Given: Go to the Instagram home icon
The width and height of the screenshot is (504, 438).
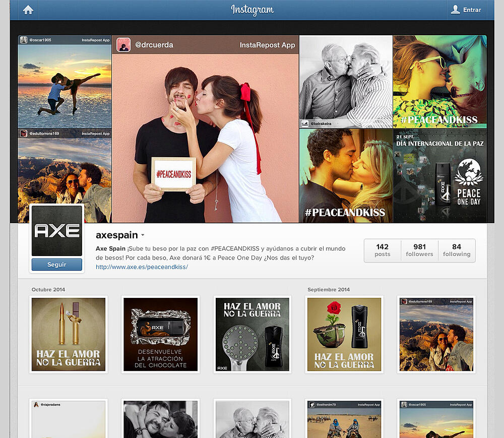Looking at the screenshot, I should pyautogui.click(x=28, y=10).
